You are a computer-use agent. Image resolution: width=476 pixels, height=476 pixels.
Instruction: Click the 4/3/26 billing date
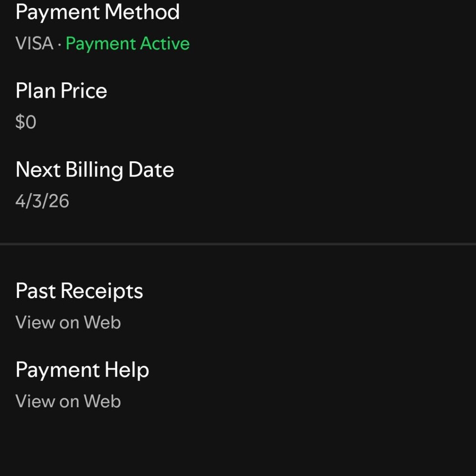coord(42,201)
